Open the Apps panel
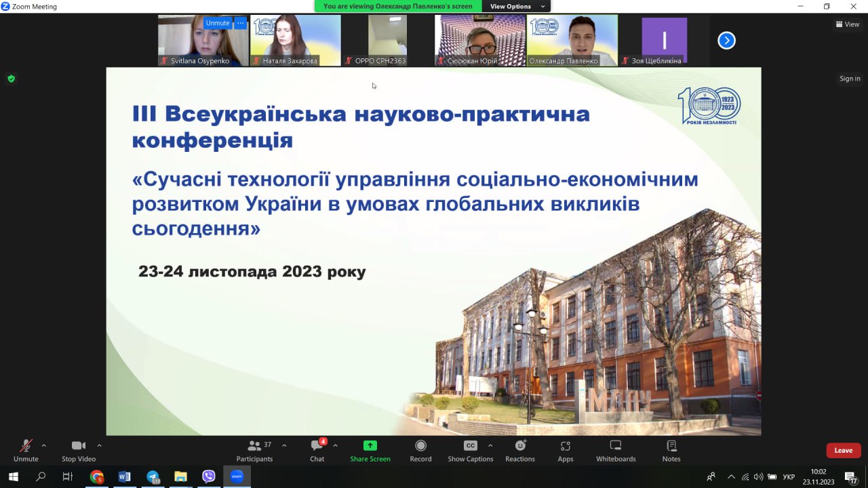 click(x=565, y=450)
